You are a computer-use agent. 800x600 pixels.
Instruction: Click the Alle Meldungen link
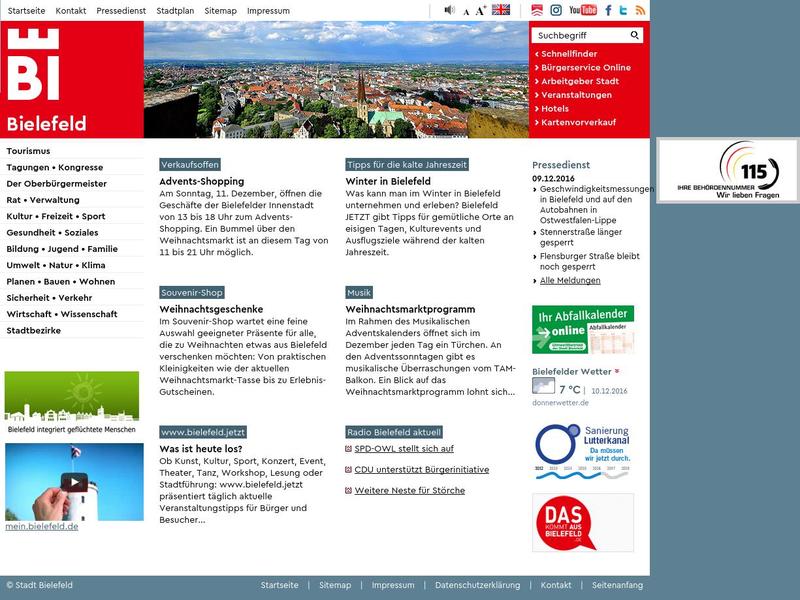click(570, 281)
